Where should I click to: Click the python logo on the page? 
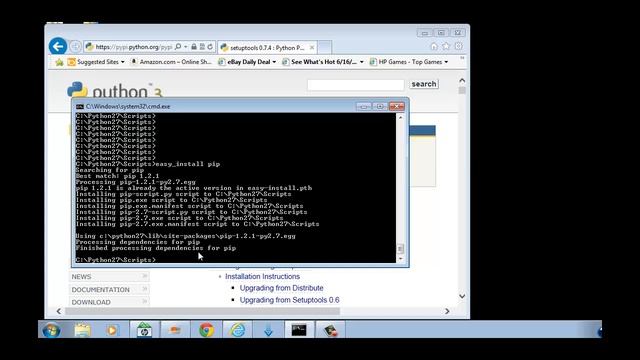[115, 90]
